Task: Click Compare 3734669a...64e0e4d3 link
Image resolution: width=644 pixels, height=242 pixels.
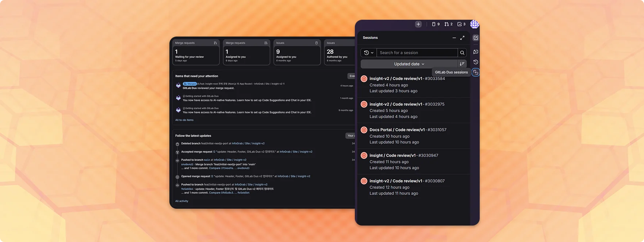Action: tap(229, 168)
